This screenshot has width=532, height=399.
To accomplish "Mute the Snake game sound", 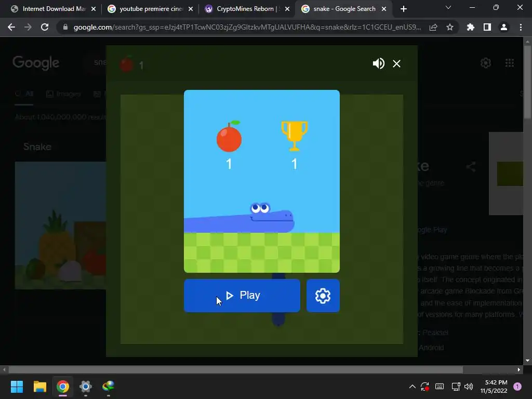I will click(378, 63).
